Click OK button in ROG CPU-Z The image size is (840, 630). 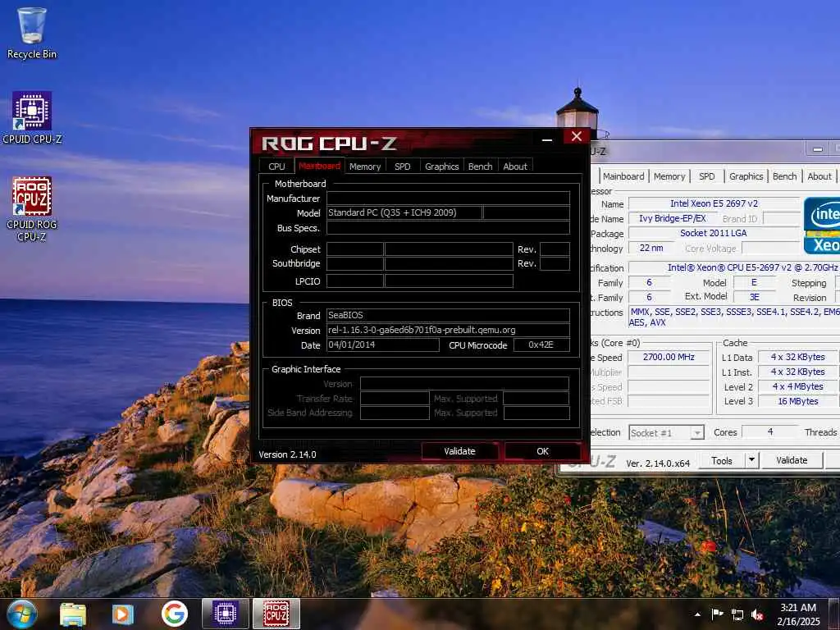tap(543, 451)
